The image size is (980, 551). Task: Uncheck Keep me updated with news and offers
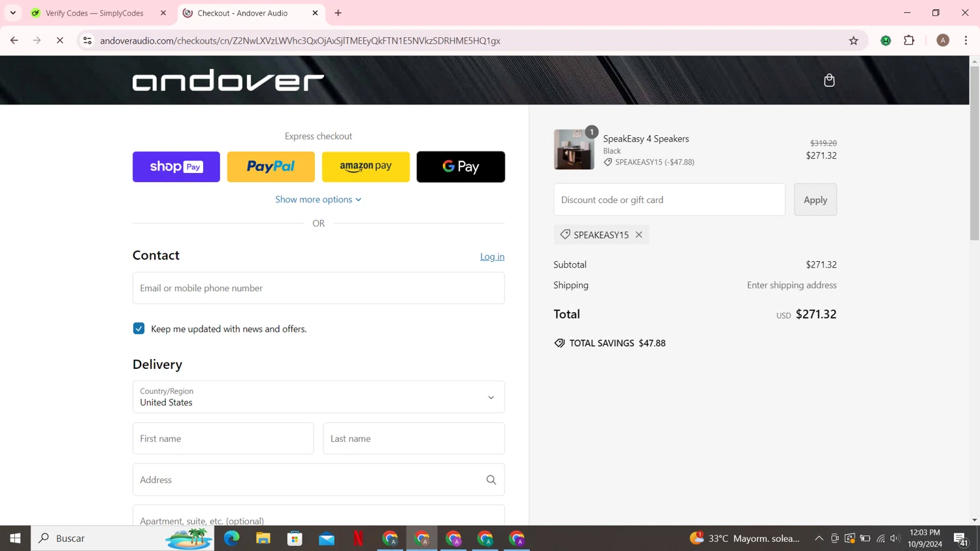[139, 328]
